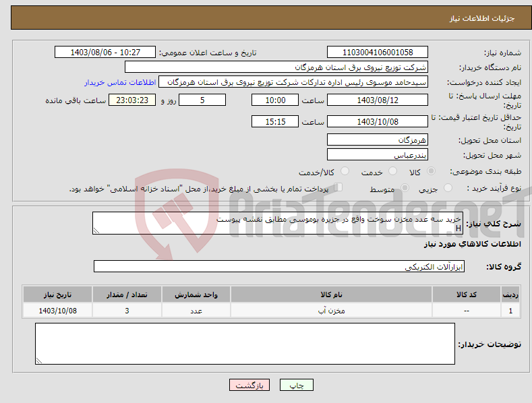Click the delivery province field هرمزگان

(378, 139)
